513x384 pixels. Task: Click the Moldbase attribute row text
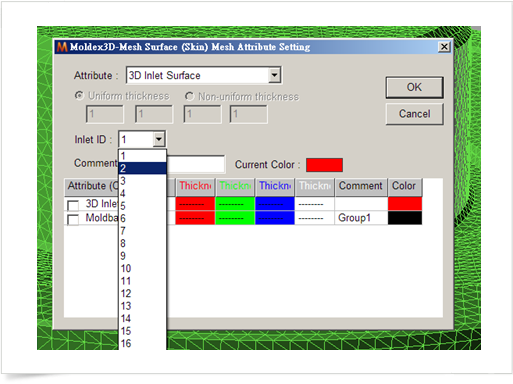pos(102,218)
